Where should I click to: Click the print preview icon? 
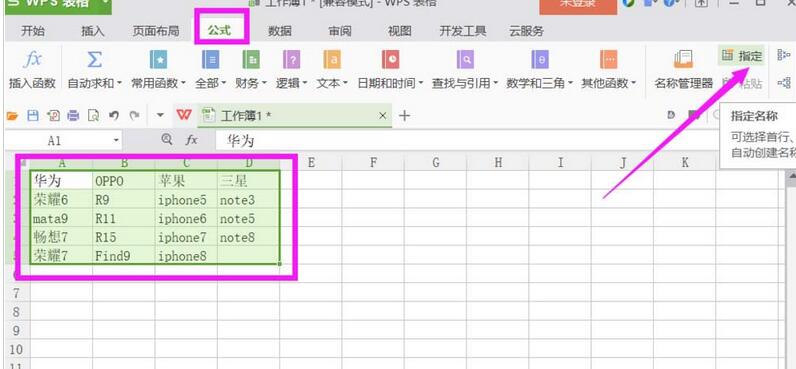pos(93,116)
